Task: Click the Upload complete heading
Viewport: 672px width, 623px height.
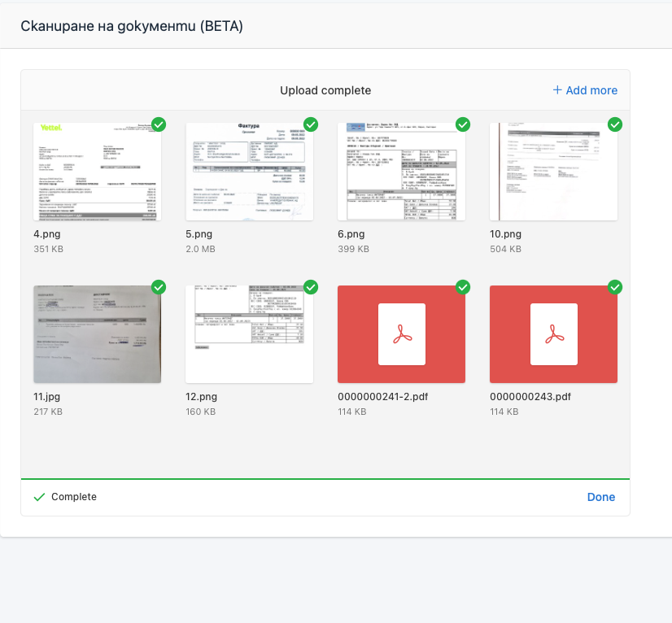Action: click(325, 90)
